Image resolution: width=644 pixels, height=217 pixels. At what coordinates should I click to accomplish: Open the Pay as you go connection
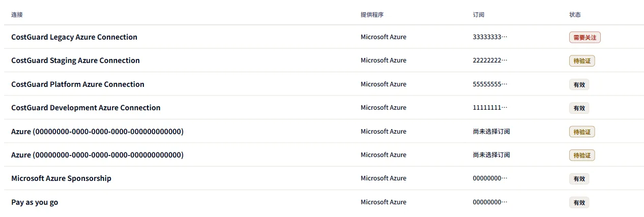click(35, 202)
